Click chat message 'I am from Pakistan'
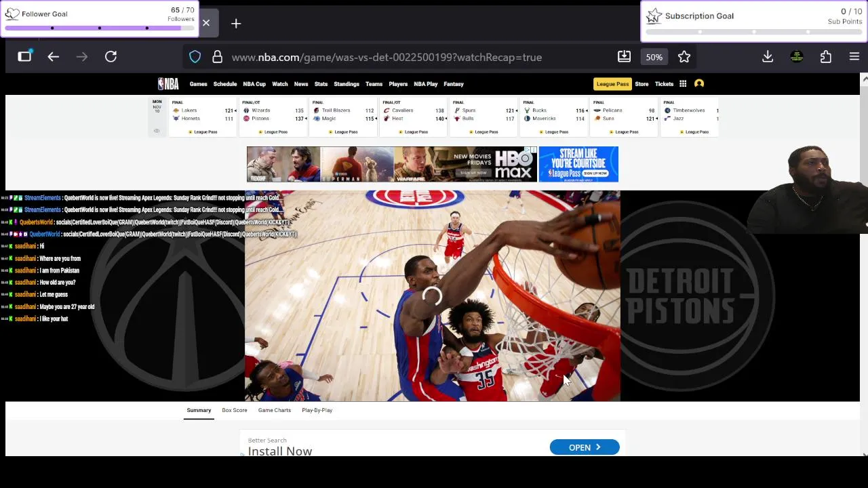The image size is (868, 488). click(x=59, y=270)
